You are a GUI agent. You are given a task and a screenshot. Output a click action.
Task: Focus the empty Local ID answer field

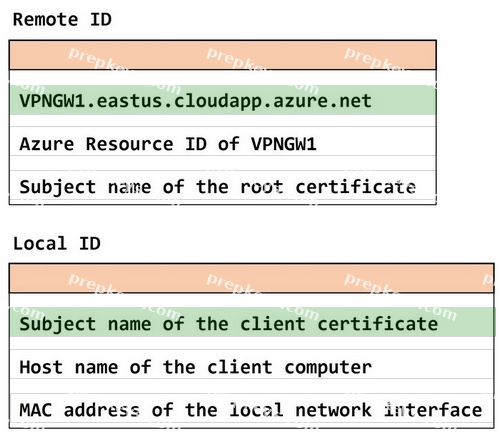coord(252,278)
